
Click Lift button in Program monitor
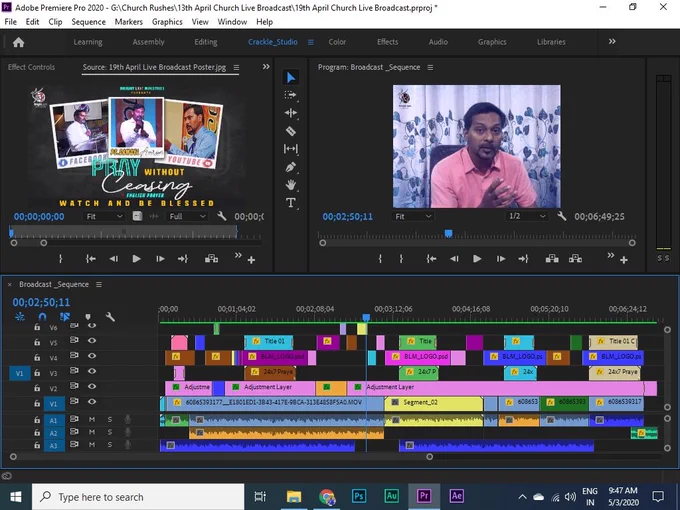coord(552,259)
